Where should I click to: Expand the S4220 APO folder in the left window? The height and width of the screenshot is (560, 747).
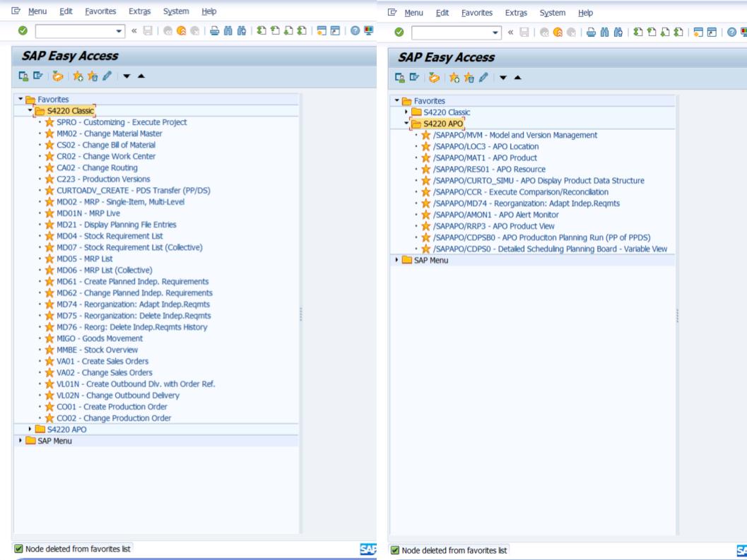click(30, 429)
